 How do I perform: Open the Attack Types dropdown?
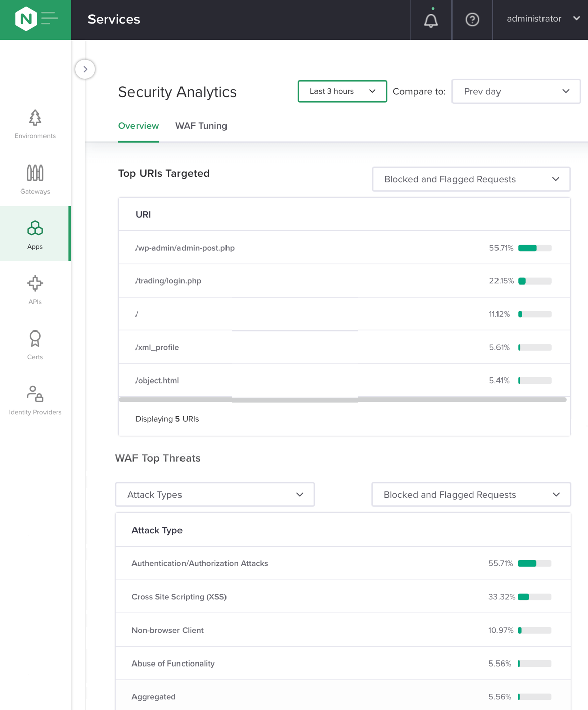click(x=215, y=495)
